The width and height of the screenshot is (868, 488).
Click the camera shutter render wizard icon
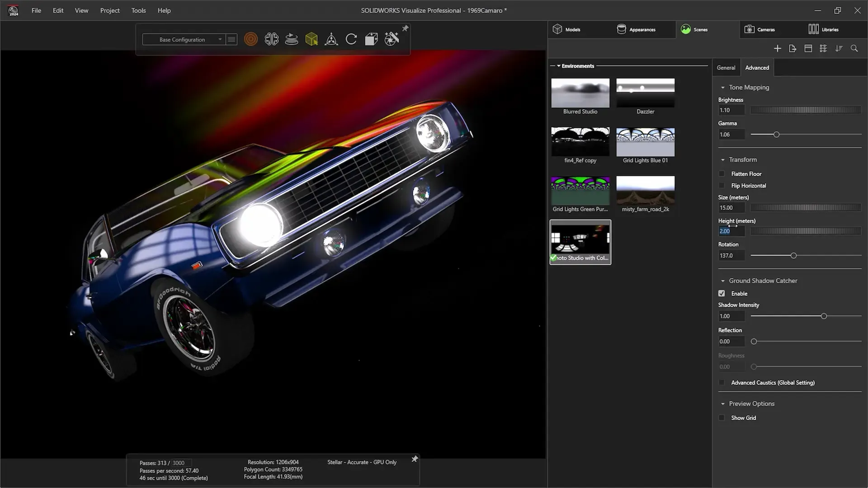click(392, 39)
